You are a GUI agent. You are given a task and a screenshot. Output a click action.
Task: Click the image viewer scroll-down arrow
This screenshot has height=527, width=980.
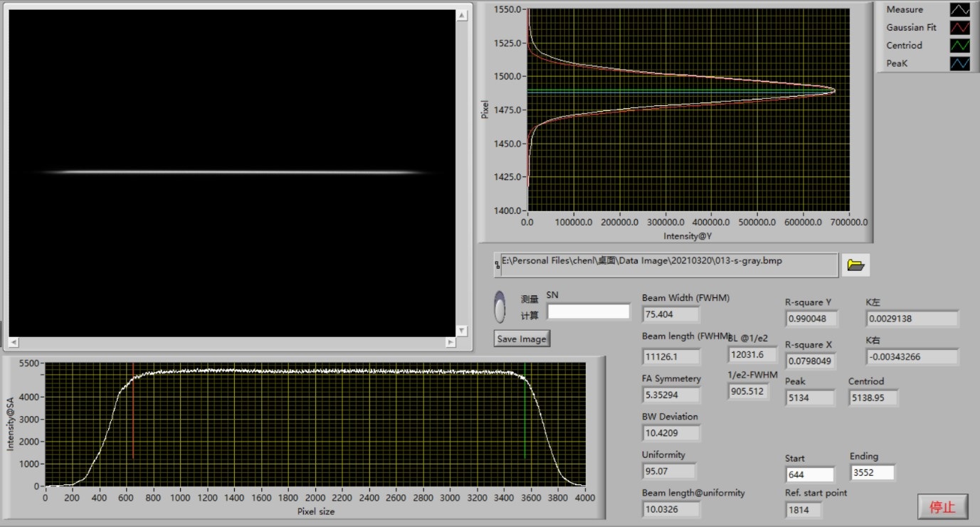click(x=462, y=331)
